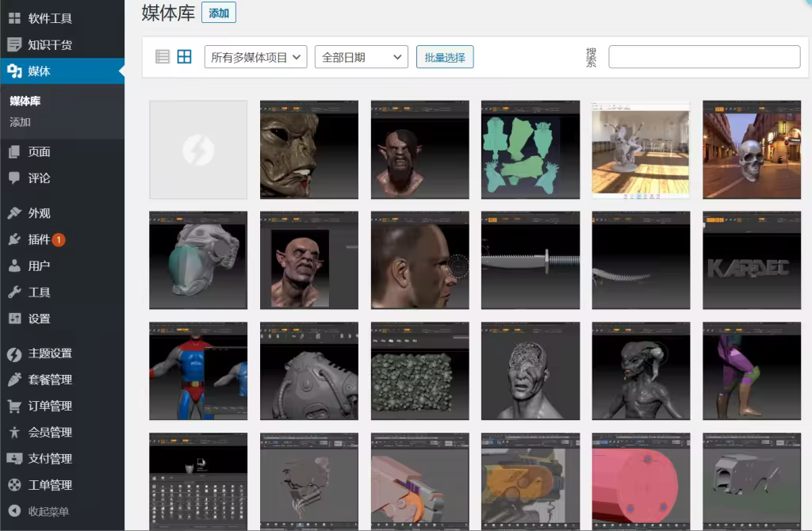
Task: Select the grey armor torso thumbnail
Action: point(198,260)
